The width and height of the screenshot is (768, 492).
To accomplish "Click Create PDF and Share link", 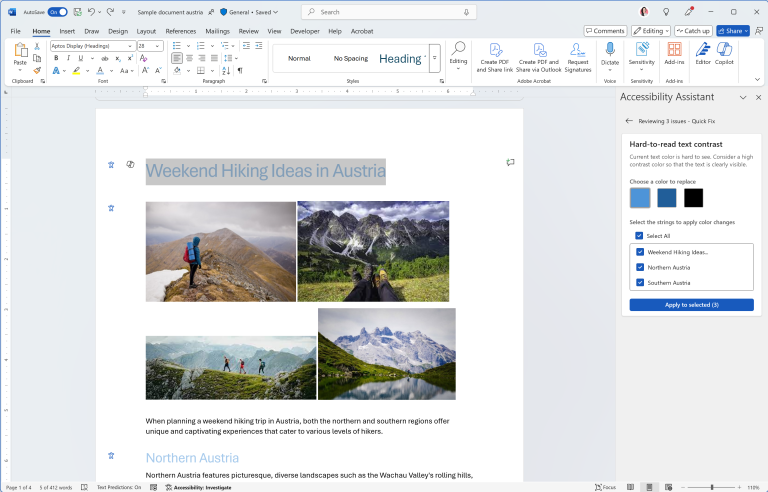I will pos(495,58).
